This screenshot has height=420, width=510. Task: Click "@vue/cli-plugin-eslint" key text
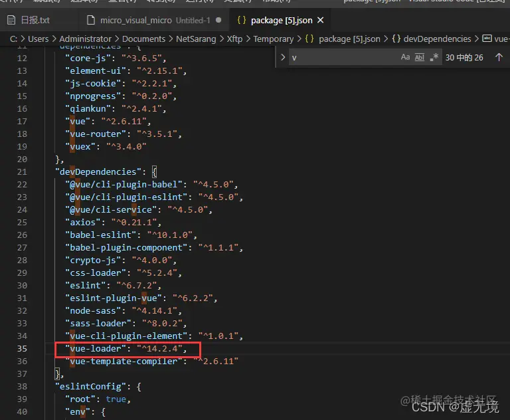pos(126,197)
